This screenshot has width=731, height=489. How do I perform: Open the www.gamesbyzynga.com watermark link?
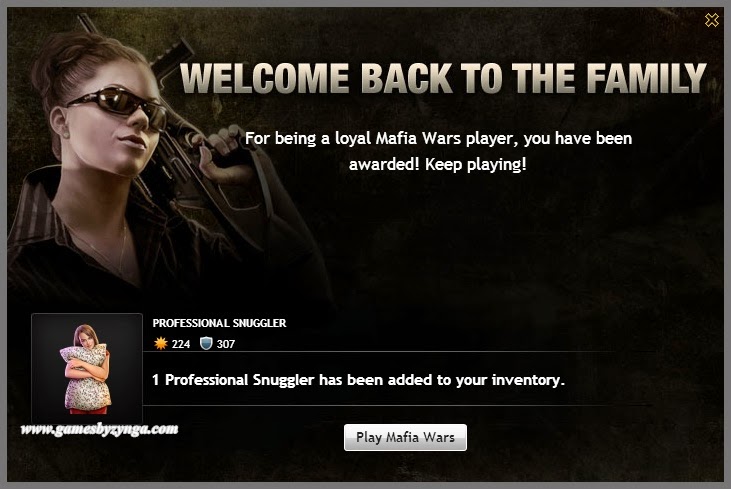tap(100, 429)
